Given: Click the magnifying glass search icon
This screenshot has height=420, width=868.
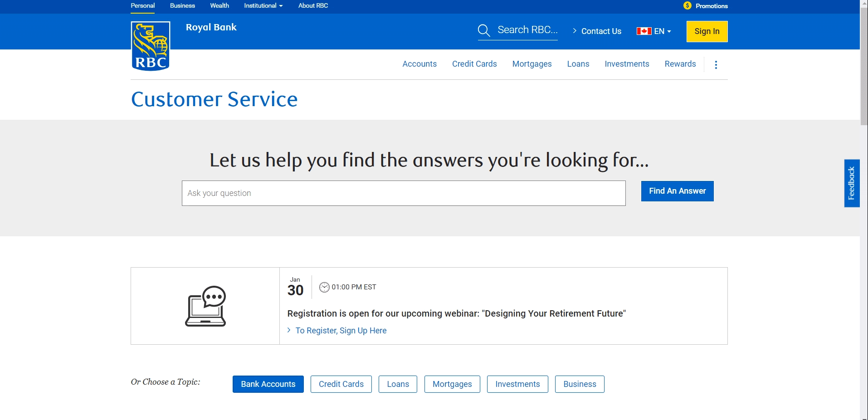Looking at the screenshot, I should click(x=483, y=30).
